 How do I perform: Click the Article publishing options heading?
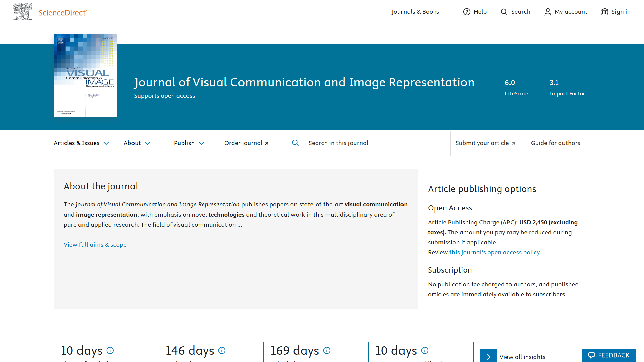(482, 189)
